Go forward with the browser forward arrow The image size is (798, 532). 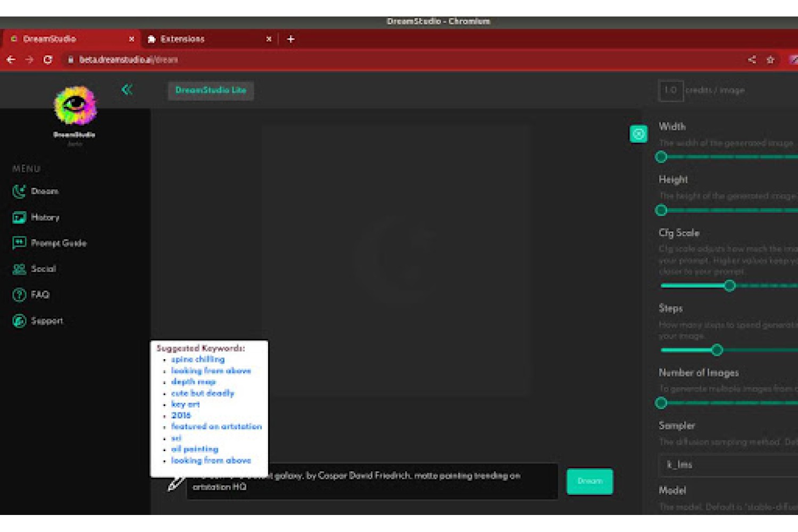coord(29,60)
